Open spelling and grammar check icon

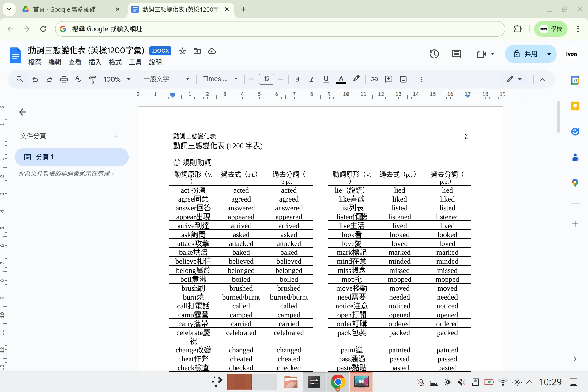pos(78,79)
